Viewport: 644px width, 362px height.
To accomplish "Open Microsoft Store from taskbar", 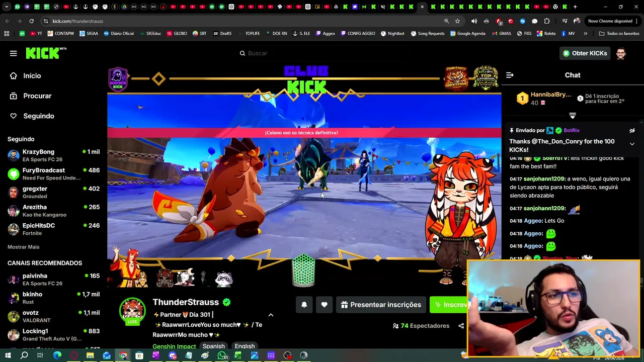I will 139,355.
